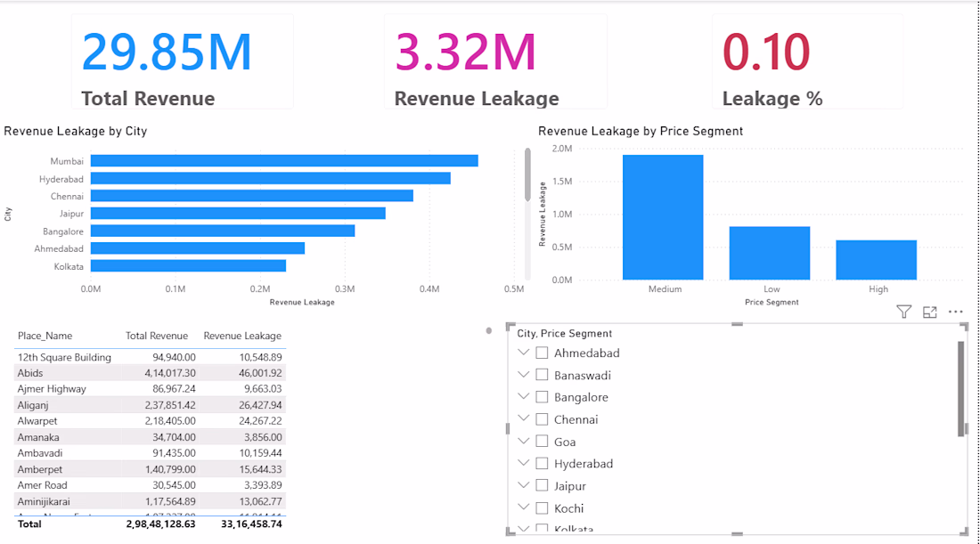Open the more options ellipsis menu
980x544 pixels.
956,312
